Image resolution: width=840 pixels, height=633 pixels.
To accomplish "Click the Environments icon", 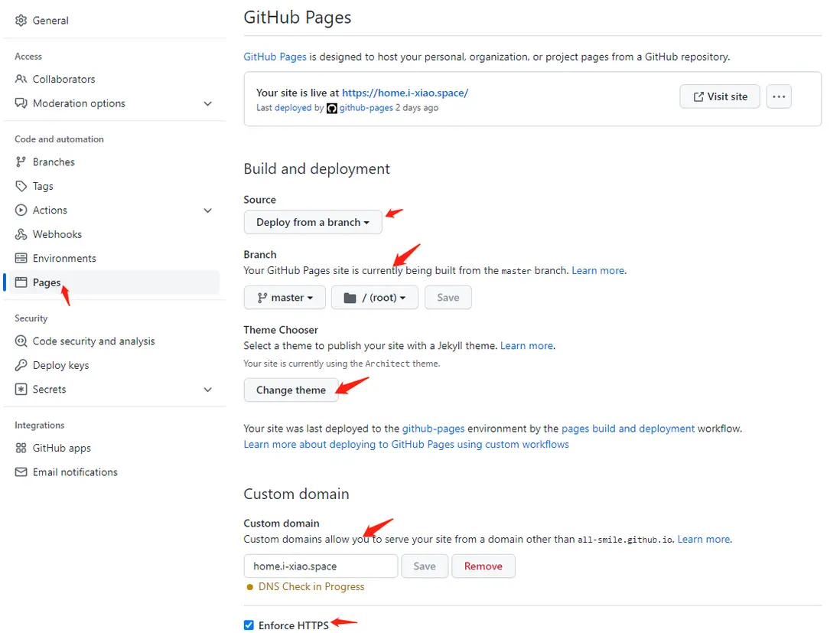I will [x=21, y=259].
